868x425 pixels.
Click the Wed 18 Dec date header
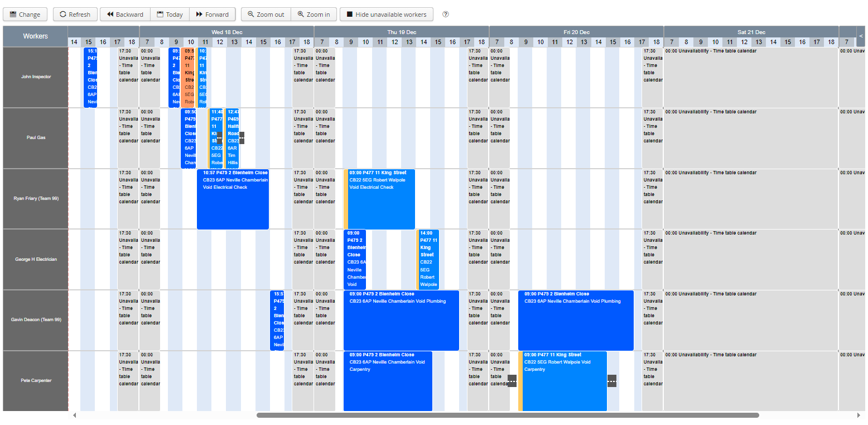tap(226, 32)
